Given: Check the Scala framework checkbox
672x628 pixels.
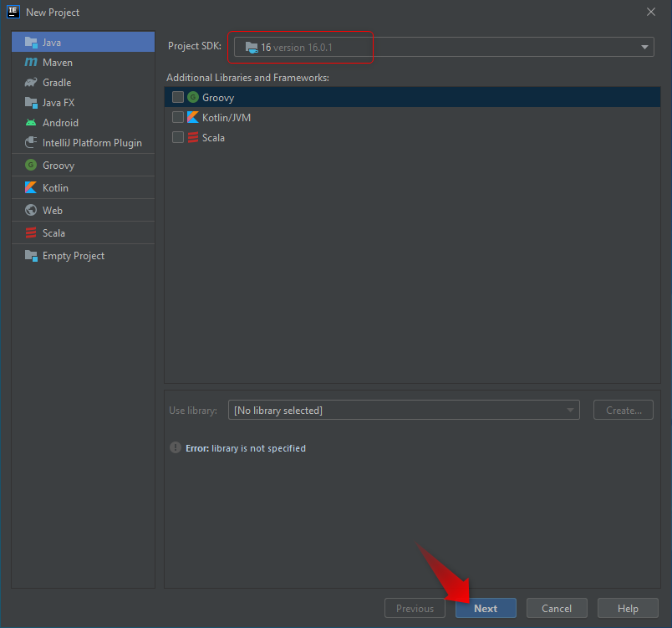Looking at the screenshot, I should click(178, 137).
